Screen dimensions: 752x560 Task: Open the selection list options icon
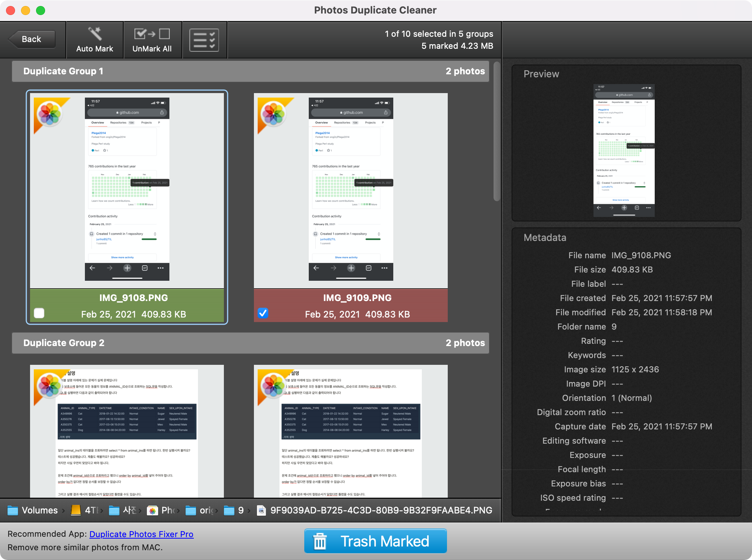[204, 40]
